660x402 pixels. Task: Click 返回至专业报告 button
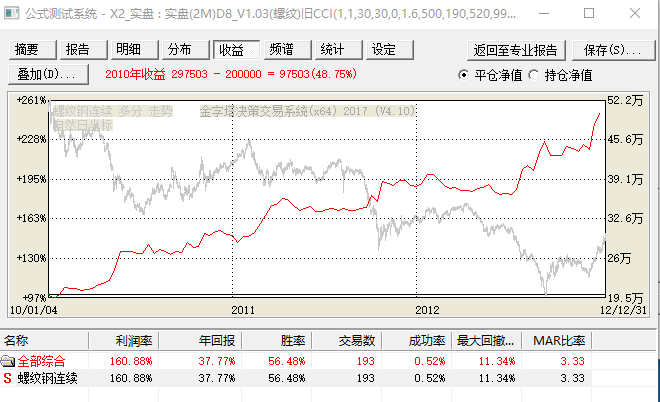(516, 51)
